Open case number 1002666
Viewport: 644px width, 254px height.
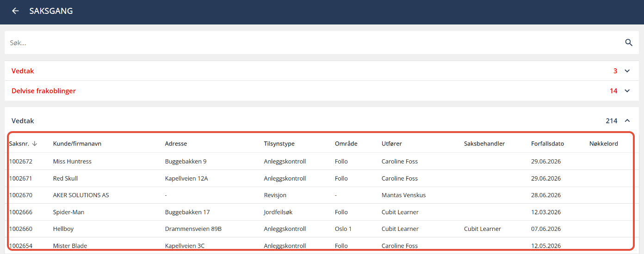tap(21, 212)
